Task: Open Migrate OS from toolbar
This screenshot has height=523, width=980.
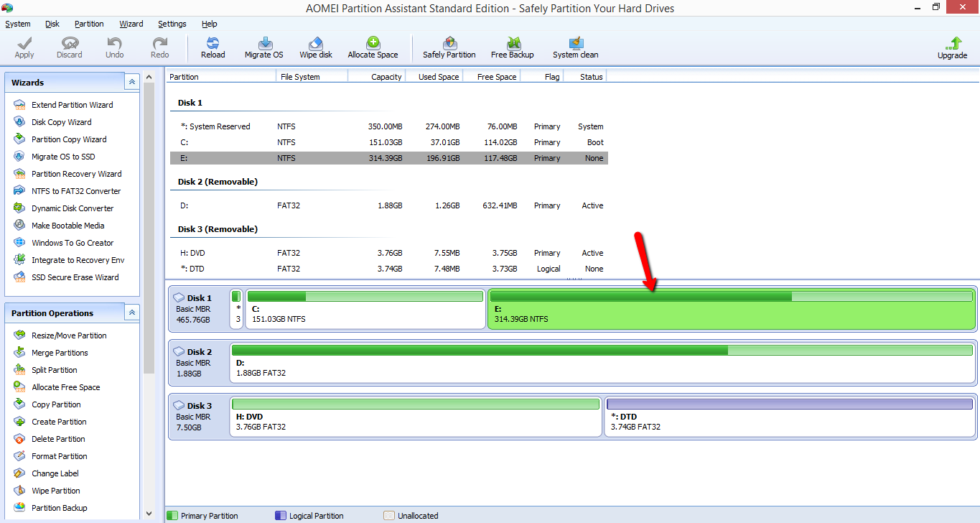Action: [x=264, y=47]
